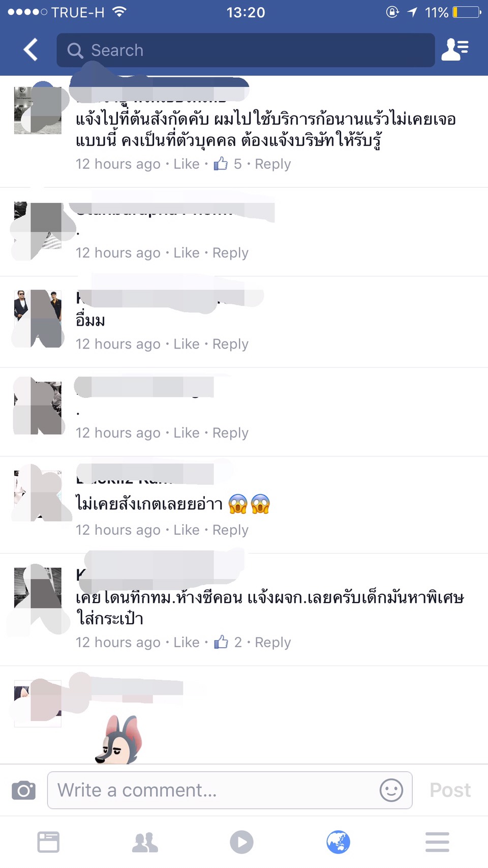Open the hamburger More menu
This screenshot has height=868, width=488.
point(437,842)
